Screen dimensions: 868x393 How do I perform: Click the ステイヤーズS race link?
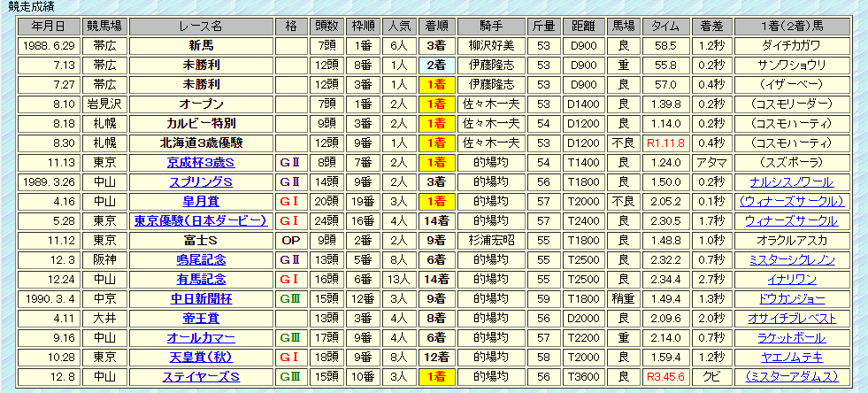pyautogui.click(x=200, y=376)
